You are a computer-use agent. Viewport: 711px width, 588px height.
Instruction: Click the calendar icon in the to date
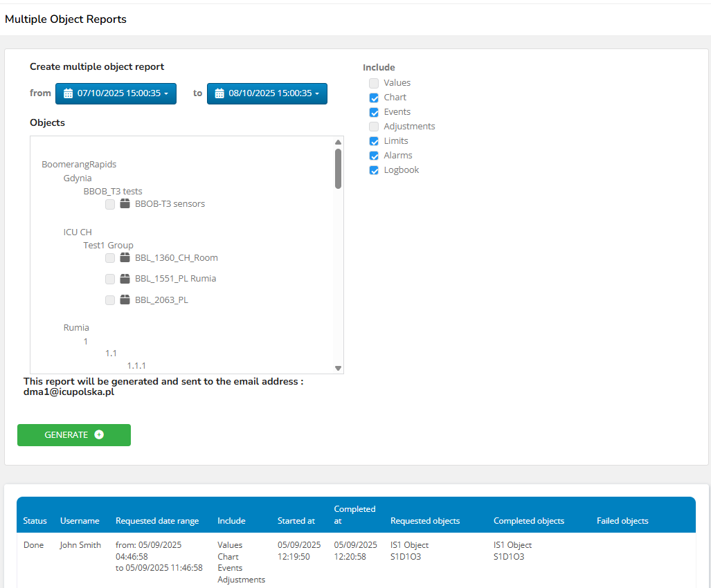(219, 93)
